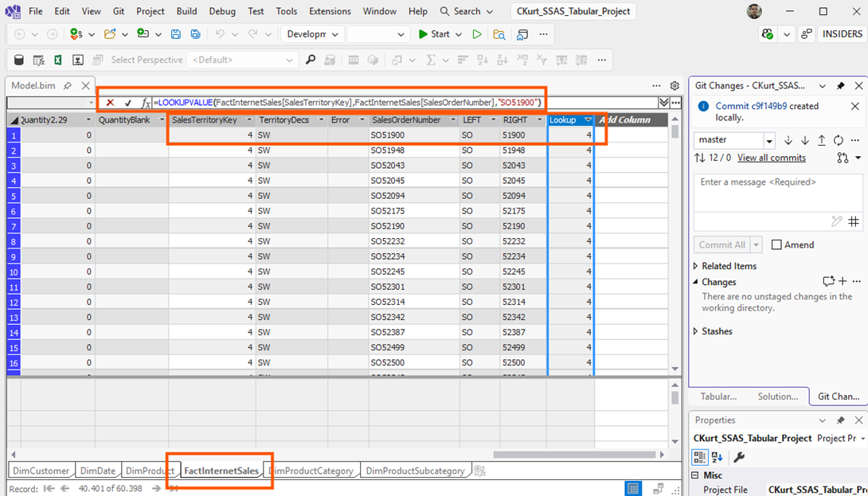Open the SalesOrderNumber column filter dropdown
This screenshot has width=868, height=496.
pyautogui.click(x=453, y=120)
